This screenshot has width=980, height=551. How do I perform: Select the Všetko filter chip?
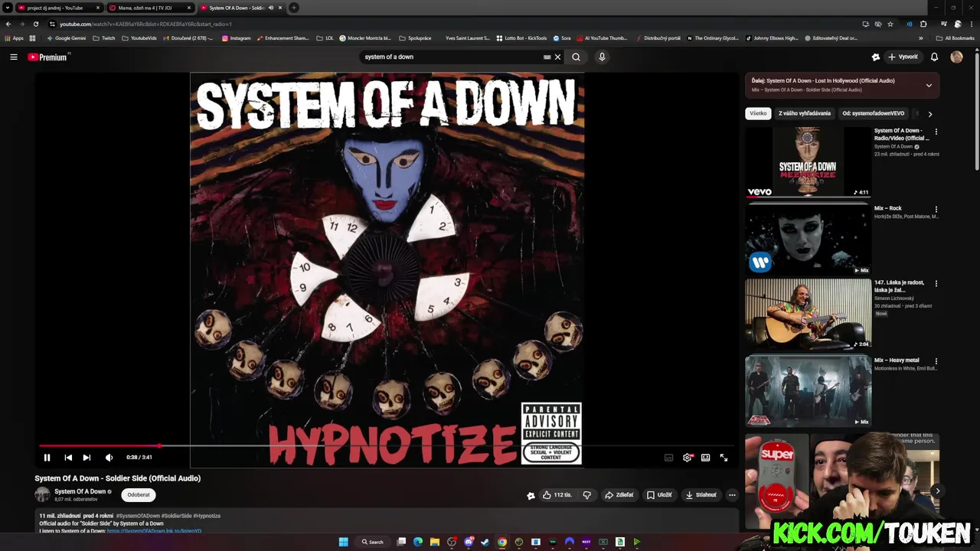[x=758, y=113]
